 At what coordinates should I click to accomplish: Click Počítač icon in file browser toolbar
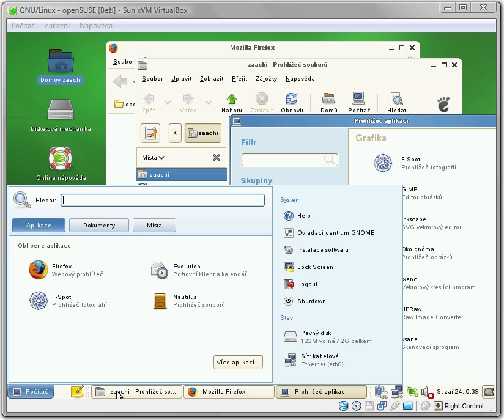pyautogui.click(x=358, y=103)
